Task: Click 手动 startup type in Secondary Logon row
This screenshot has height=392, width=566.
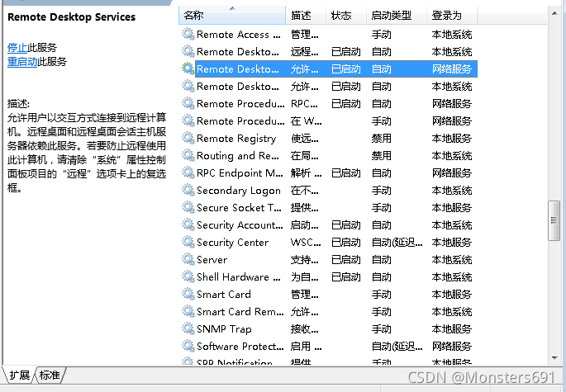Action: coord(382,191)
